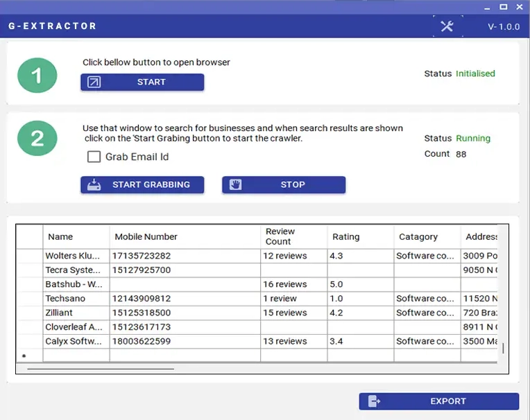Click the 4.2 rating cell
The image size is (530, 420).
pyautogui.click(x=360, y=313)
